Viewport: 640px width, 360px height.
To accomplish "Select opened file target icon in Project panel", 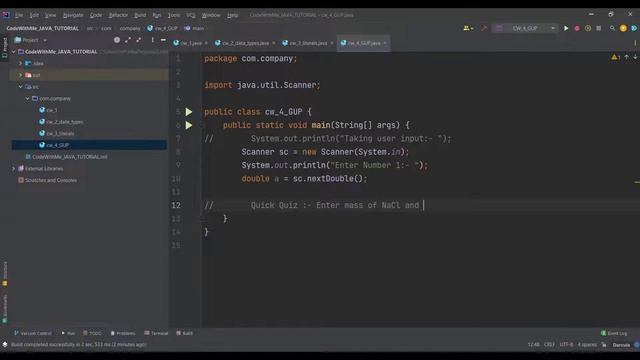I will click(117, 40).
